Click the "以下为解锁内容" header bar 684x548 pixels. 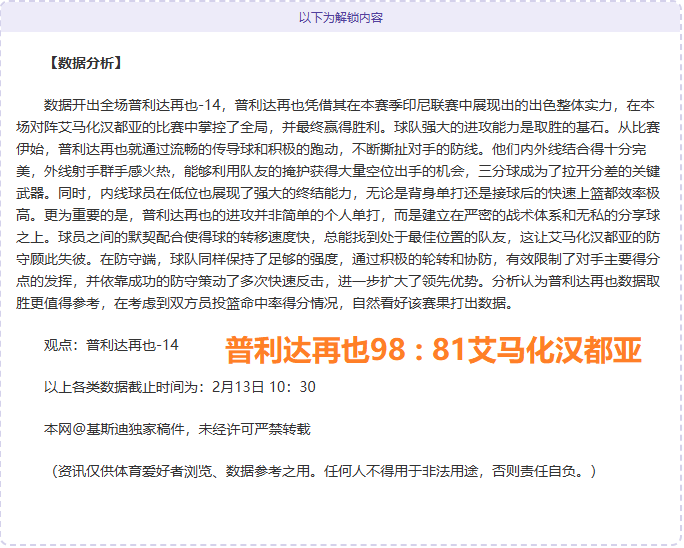coord(341,17)
